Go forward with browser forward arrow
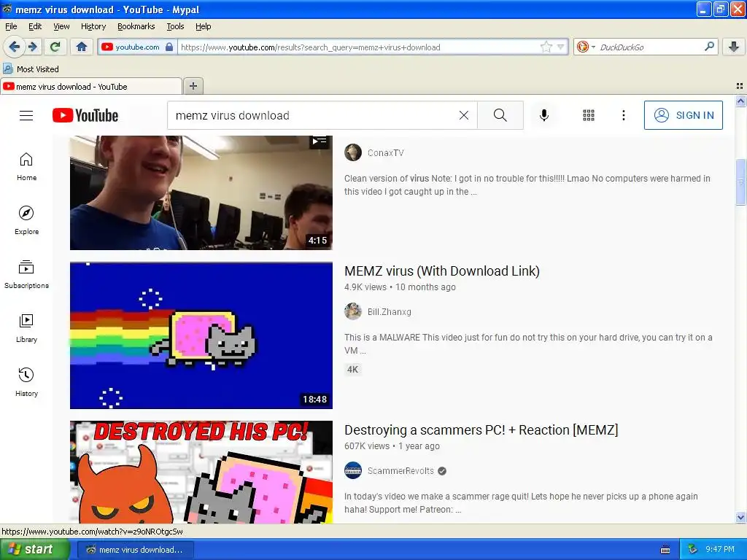The width and height of the screenshot is (747, 560). (x=32, y=47)
